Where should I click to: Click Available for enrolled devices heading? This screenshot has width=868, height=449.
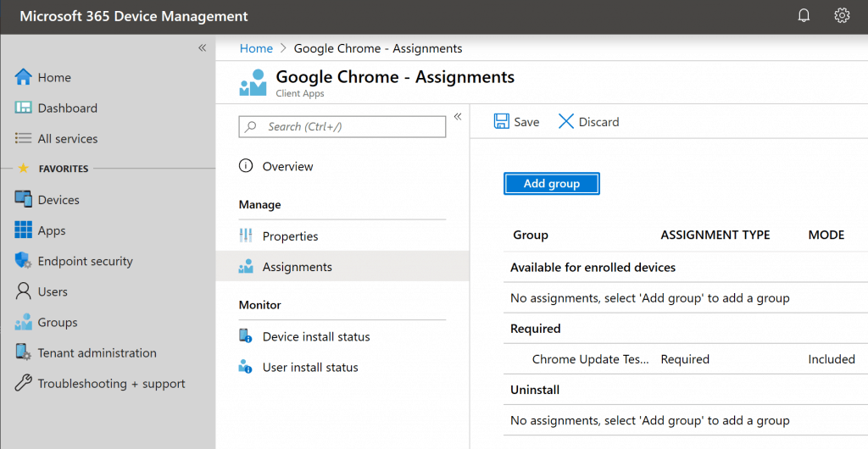(593, 268)
